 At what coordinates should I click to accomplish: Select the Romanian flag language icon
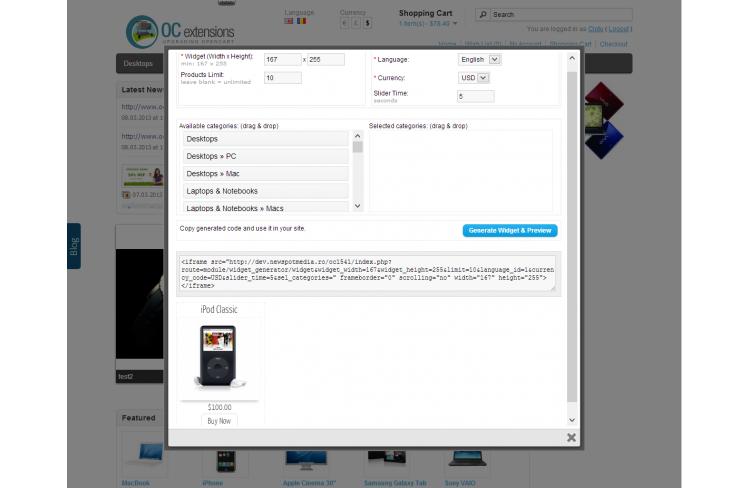click(x=301, y=21)
